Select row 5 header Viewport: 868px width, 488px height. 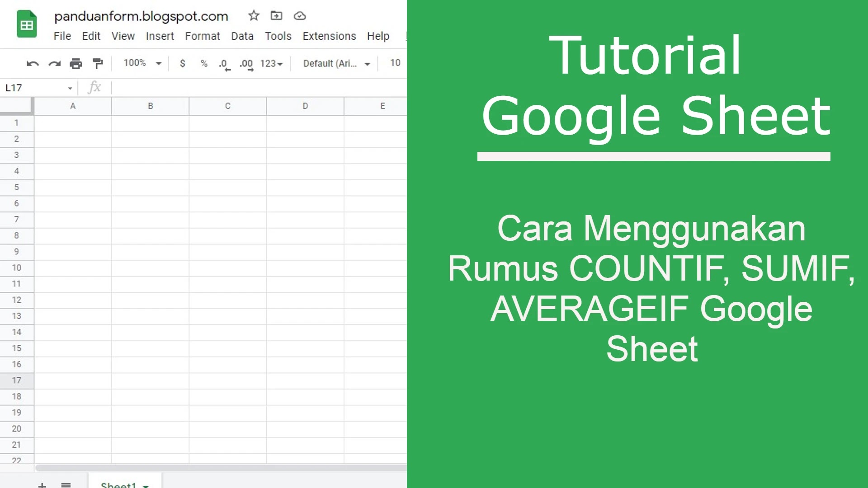coord(17,187)
